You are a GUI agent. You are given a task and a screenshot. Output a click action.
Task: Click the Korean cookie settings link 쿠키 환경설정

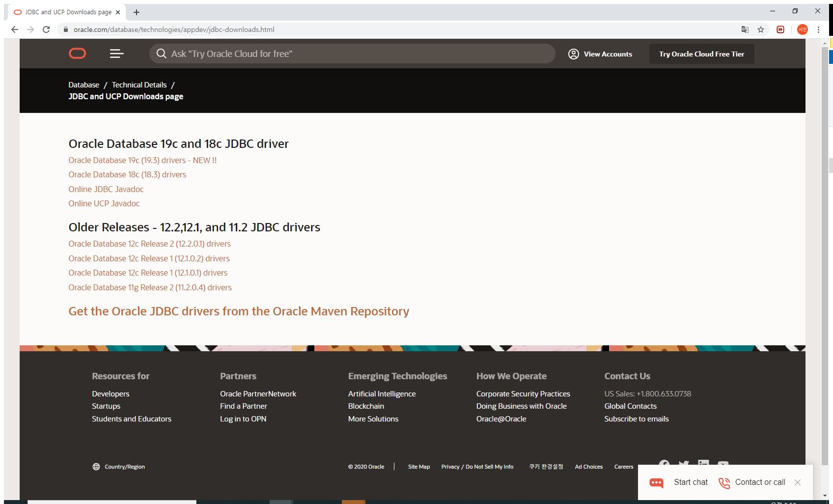tap(546, 467)
